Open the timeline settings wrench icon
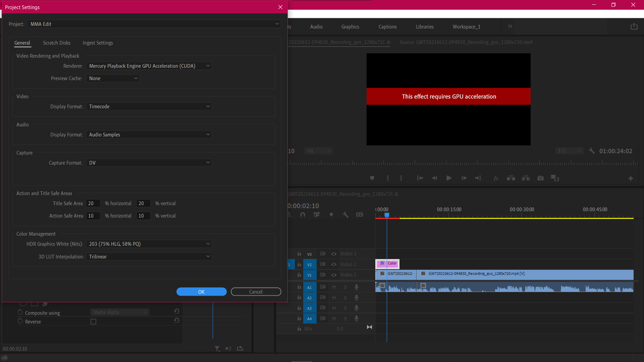This screenshot has width=644, height=362. pos(345,215)
